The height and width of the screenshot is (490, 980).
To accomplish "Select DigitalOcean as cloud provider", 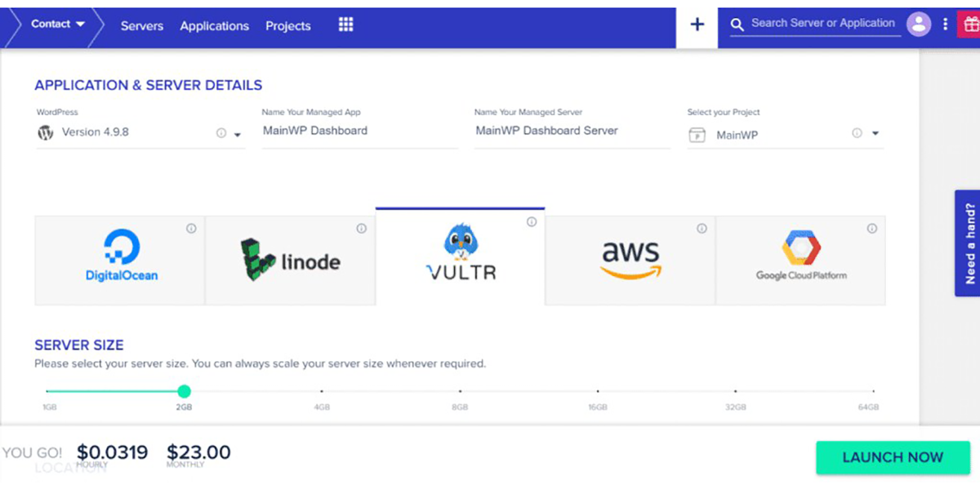I will 120,261.
